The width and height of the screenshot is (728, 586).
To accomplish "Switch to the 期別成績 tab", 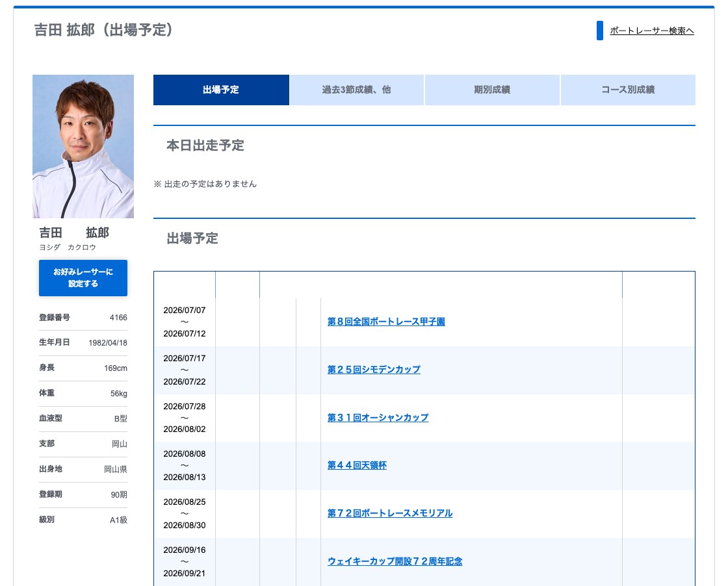I will coord(492,90).
